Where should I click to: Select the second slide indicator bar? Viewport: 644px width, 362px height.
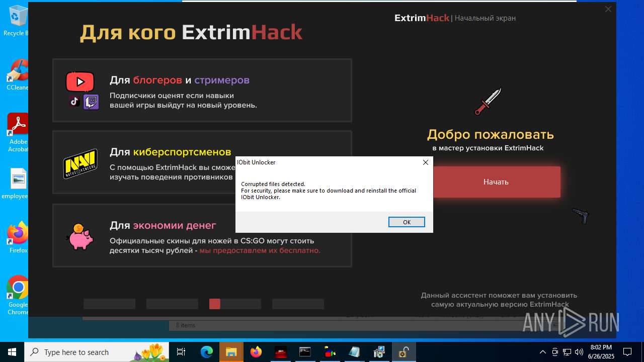172,304
